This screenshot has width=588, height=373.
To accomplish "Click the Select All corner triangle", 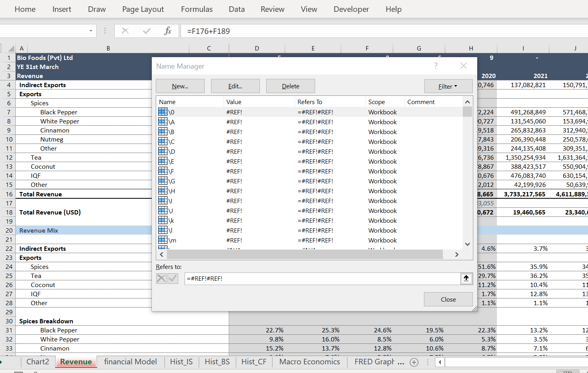I will (11, 48).
